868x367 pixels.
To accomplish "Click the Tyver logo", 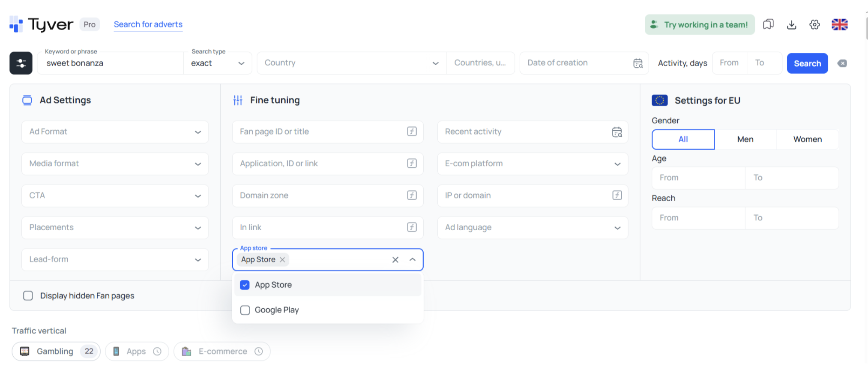I will coord(41,24).
